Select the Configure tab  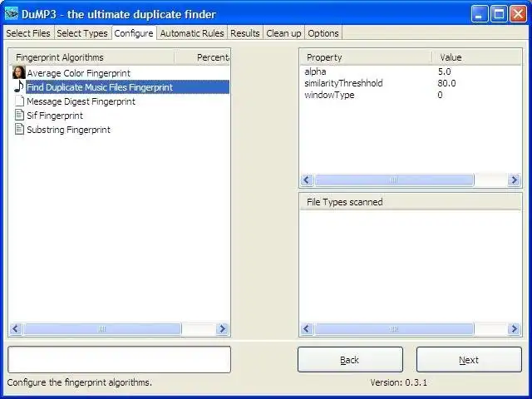tap(134, 33)
